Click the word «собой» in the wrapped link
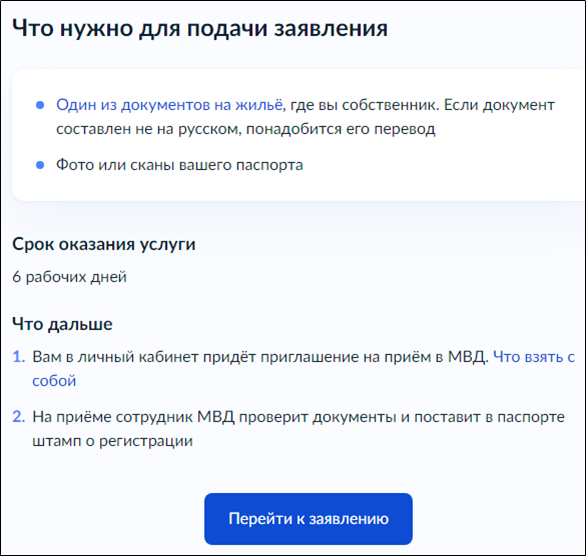 pyautogui.click(x=54, y=381)
